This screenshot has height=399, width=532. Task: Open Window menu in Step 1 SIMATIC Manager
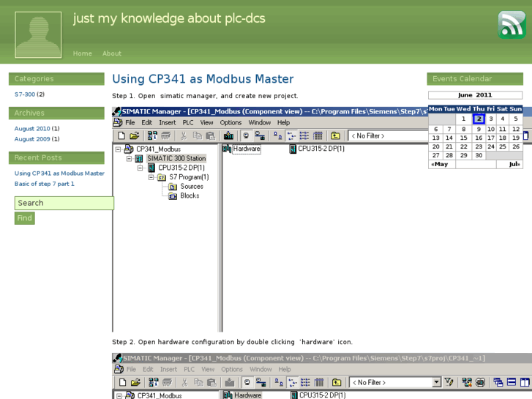pos(260,122)
